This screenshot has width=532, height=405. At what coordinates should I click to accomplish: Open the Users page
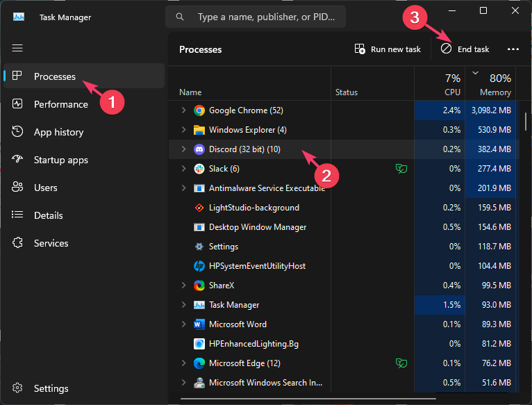(x=45, y=188)
